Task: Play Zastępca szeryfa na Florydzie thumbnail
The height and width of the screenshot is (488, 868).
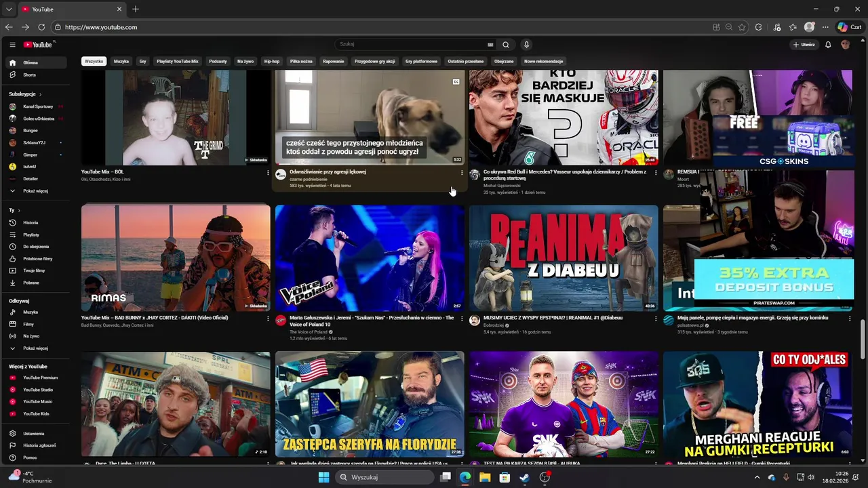Action: (370, 404)
